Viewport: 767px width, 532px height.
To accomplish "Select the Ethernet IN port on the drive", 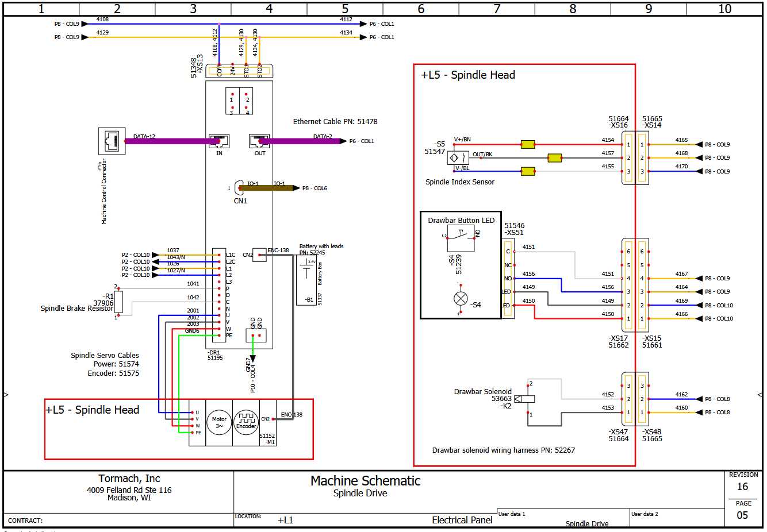I will (219, 141).
